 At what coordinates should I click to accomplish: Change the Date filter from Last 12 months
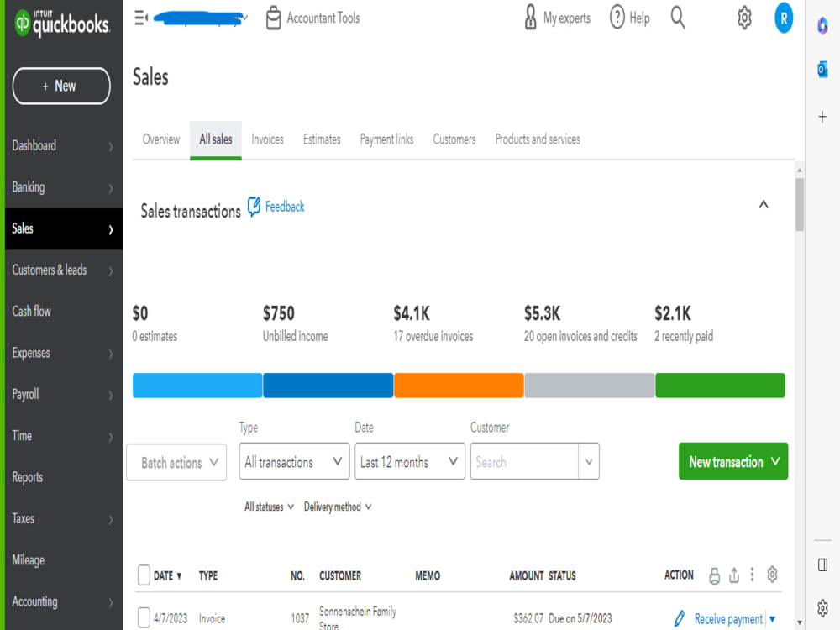click(x=409, y=461)
